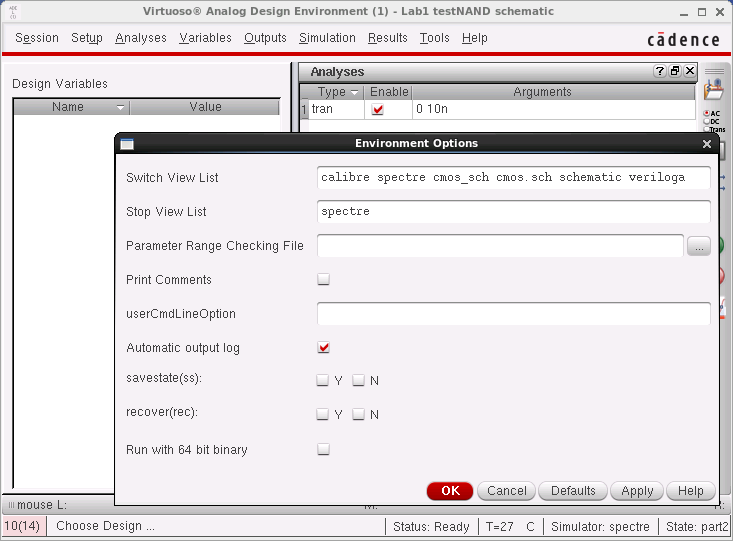This screenshot has height=541, width=733.
Task: Check recover(rec) N option
Action: point(358,414)
